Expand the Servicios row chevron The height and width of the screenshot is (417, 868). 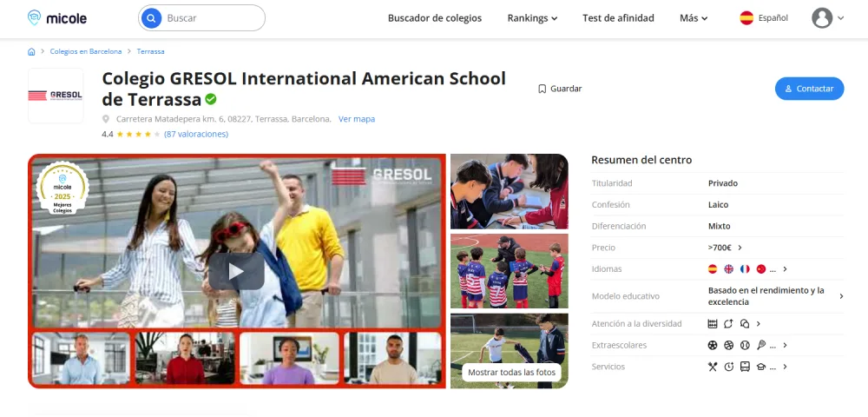pyautogui.click(x=785, y=367)
